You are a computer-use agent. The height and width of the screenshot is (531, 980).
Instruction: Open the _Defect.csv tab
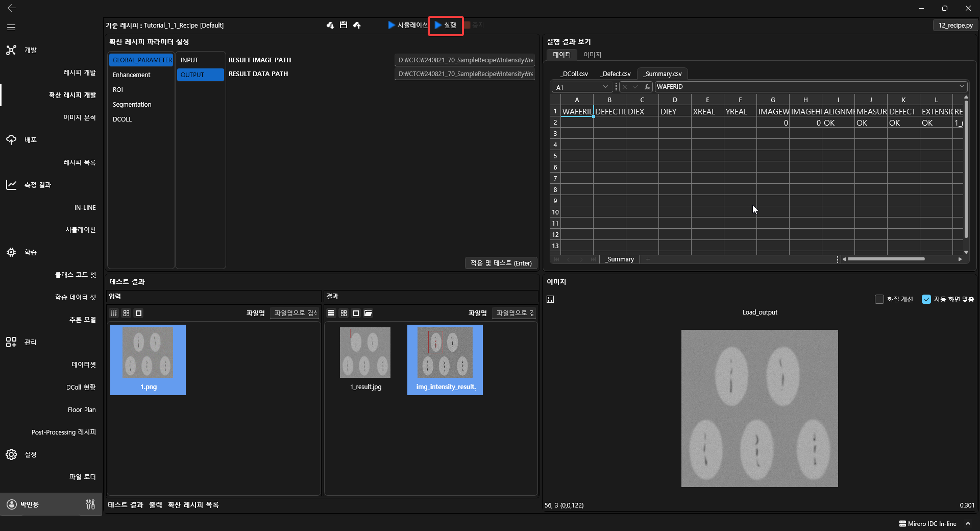point(615,74)
